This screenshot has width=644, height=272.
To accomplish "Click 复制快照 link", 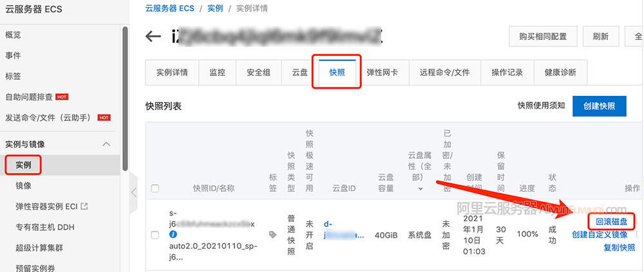I will point(620,248).
